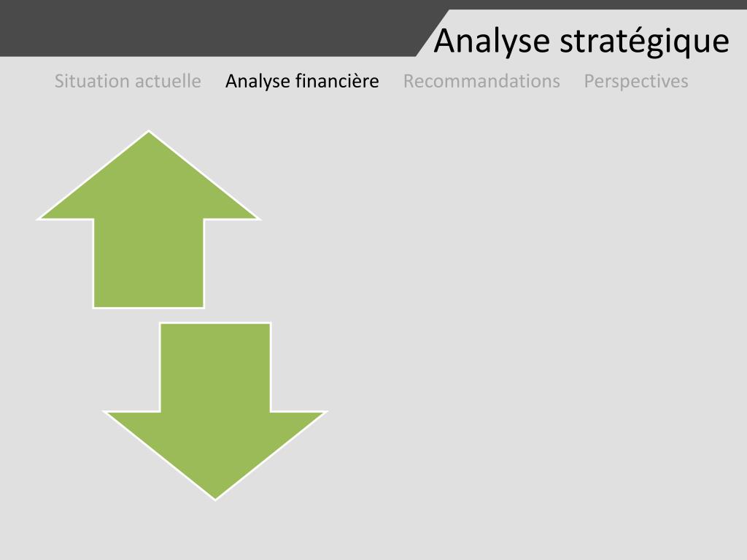Viewport: 747px width, 560px height.
Task: Click the word Analyse in the slide title
Action: coord(492,42)
